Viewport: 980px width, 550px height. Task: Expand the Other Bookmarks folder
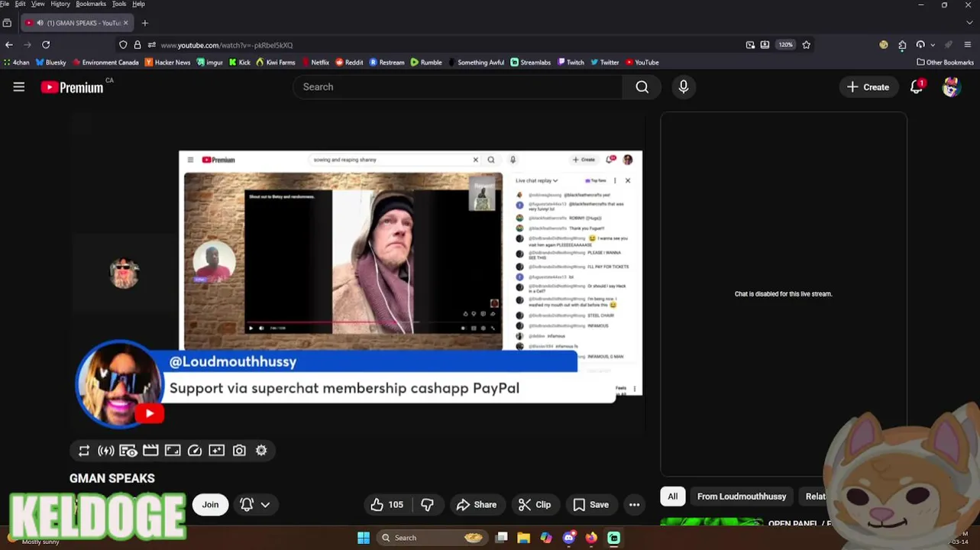click(945, 63)
